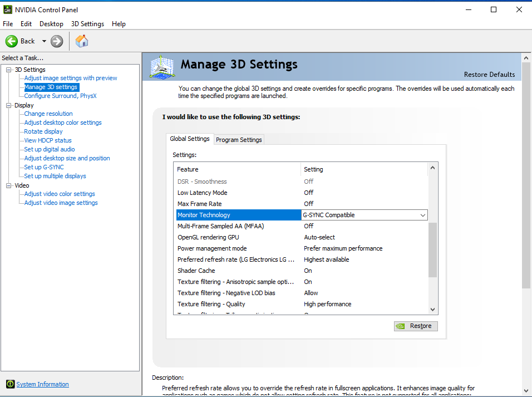The height and width of the screenshot is (397, 532).
Task: Collapse the 3D Settings tree node
Action: click(x=9, y=70)
